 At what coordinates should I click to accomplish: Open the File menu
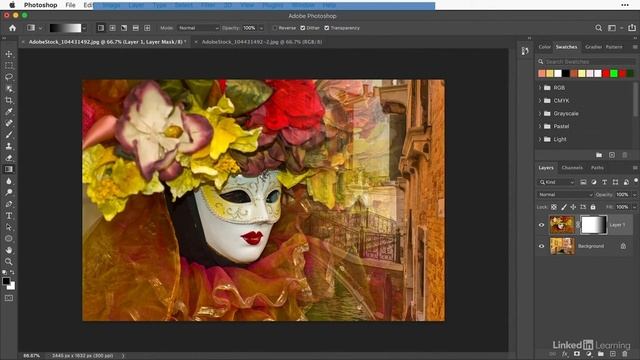tap(70, 5)
